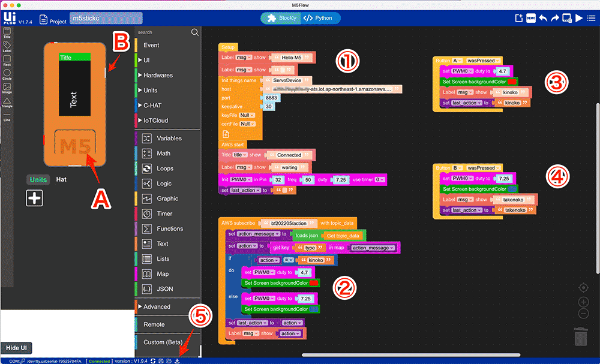Open the DEMO examples
This screenshot has width=600, height=364.
click(x=531, y=18)
